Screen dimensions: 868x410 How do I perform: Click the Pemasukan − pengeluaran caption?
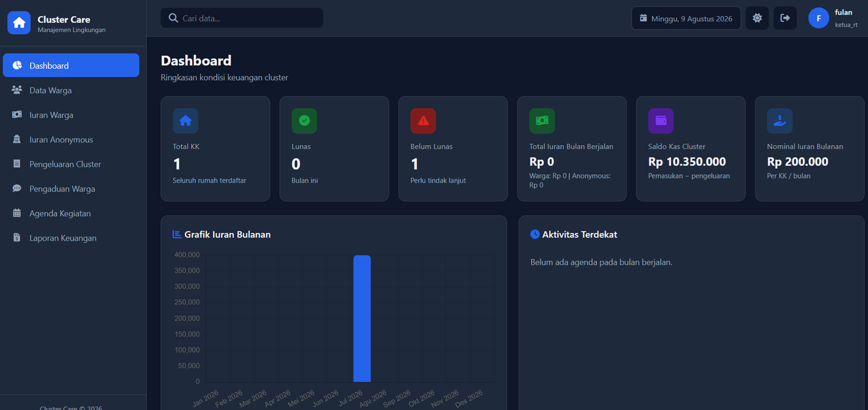689,176
